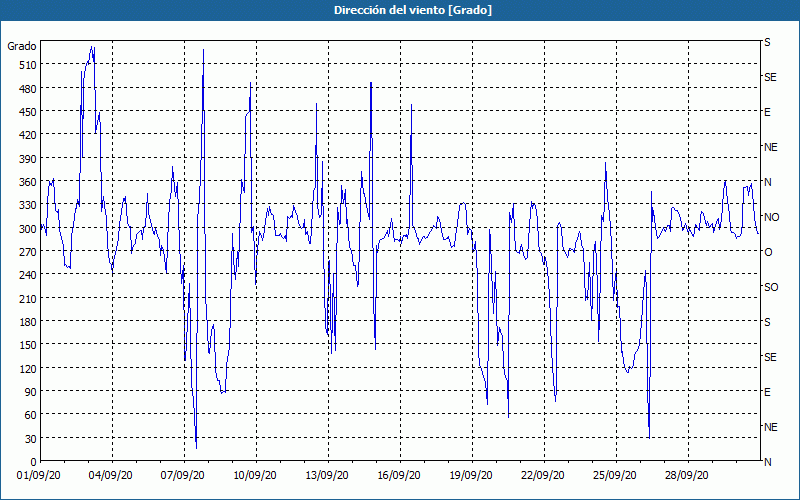800x500 pixels.
Task: Click the 'S' compass label beside 180
Action: (767, 322)
